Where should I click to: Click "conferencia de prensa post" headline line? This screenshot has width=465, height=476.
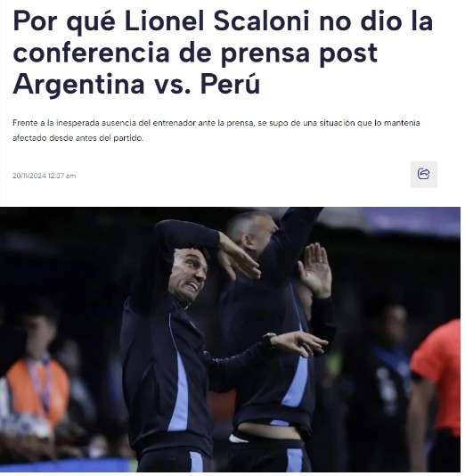point(195,53)
